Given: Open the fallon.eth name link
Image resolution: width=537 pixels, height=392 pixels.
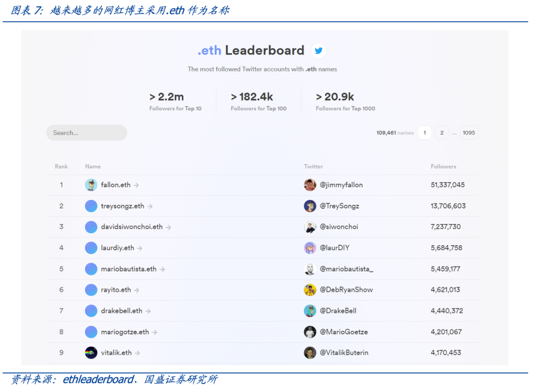Looking at the screenshot, I should tap(116, 185).
